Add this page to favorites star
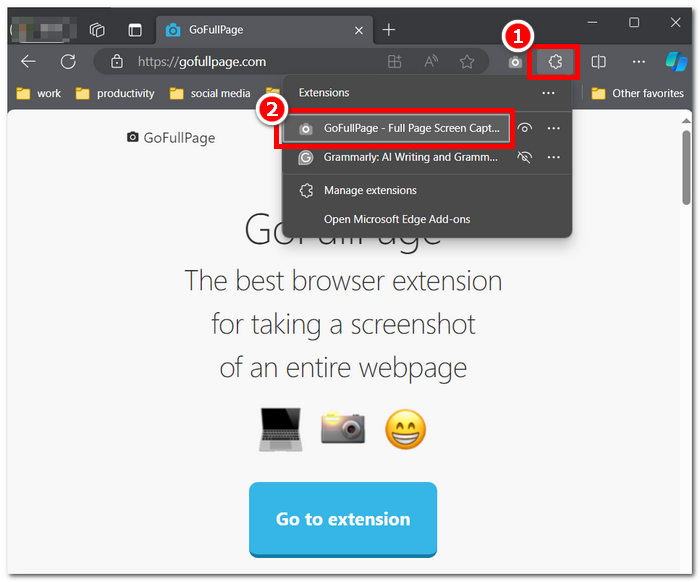The height and width of the screenshot is (582, 700). coord(467,62)
